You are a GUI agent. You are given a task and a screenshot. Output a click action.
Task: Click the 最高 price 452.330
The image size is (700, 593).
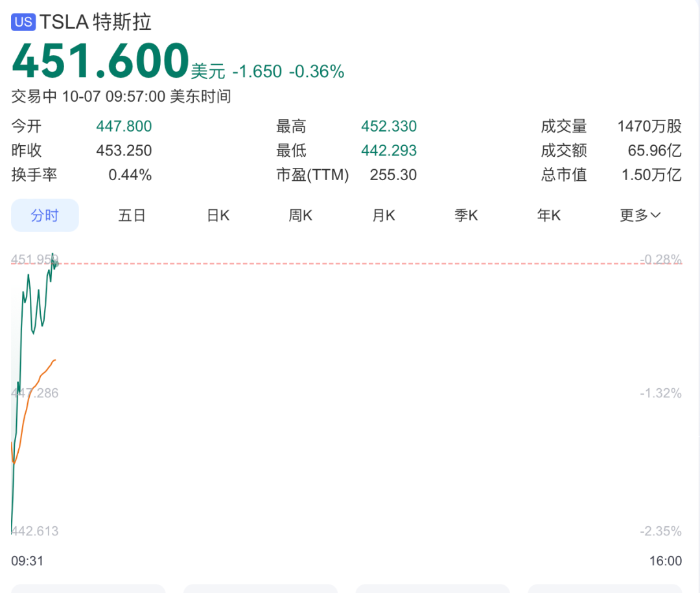pos(389,126)
